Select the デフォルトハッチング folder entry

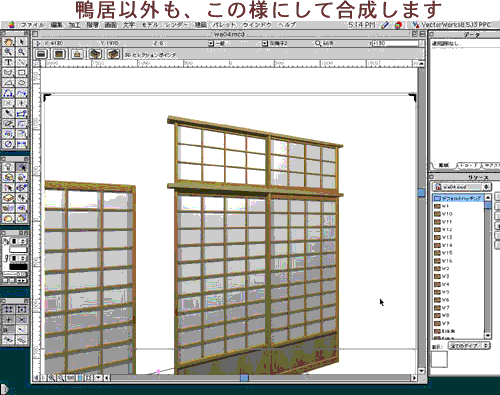point(459,198)
